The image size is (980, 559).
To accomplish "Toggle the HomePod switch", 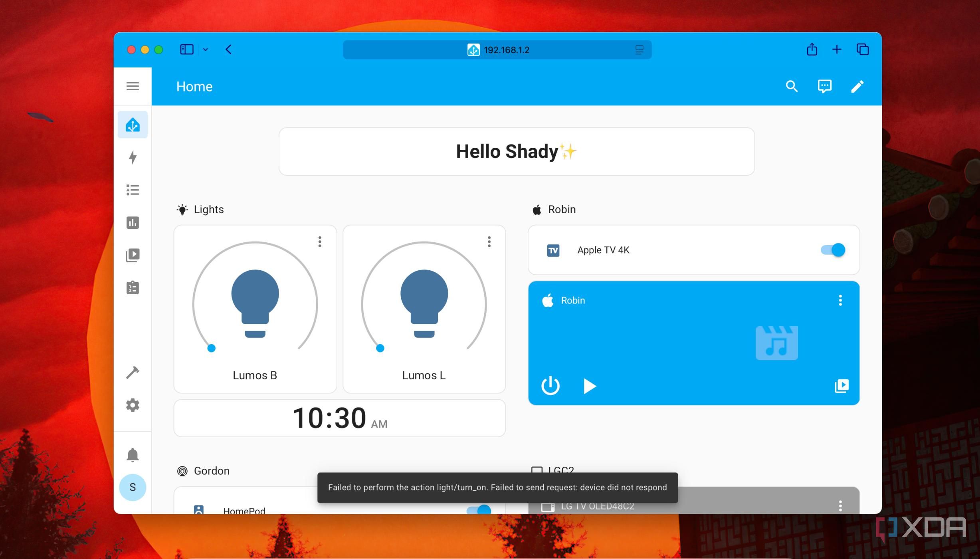I will click(x=479, y=509).
